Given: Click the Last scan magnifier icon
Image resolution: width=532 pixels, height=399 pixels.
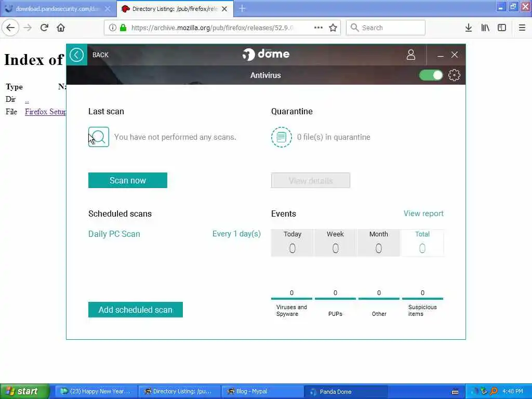Looking at the screenshot, I should coord(99,137).
